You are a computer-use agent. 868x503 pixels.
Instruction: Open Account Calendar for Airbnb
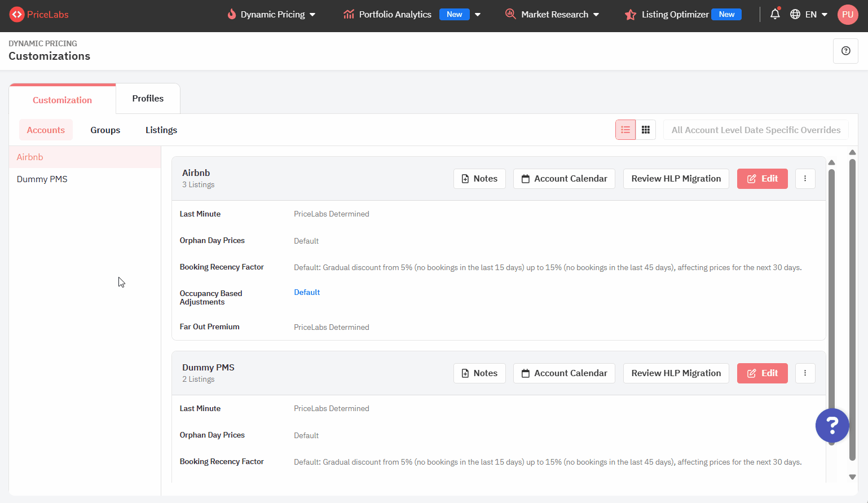tap(564, 179)
